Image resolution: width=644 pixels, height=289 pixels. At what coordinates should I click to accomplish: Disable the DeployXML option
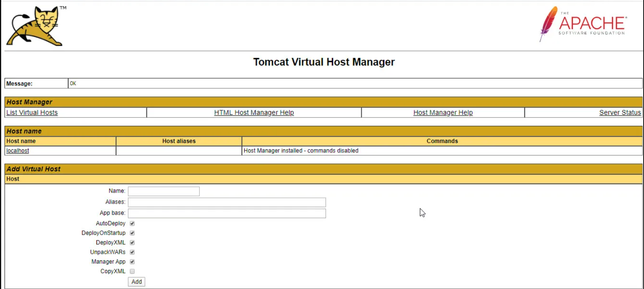click(132, 243)
